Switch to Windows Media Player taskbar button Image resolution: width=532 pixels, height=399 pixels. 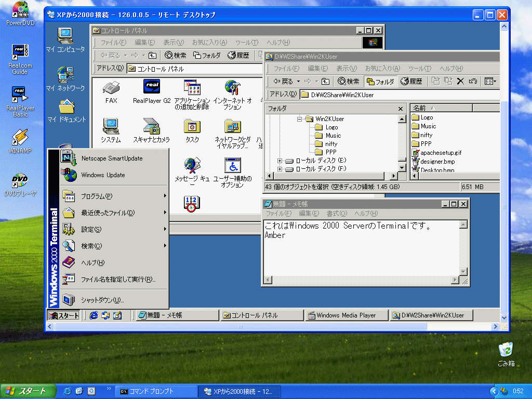pyautogui.click(x=347, y=315)
